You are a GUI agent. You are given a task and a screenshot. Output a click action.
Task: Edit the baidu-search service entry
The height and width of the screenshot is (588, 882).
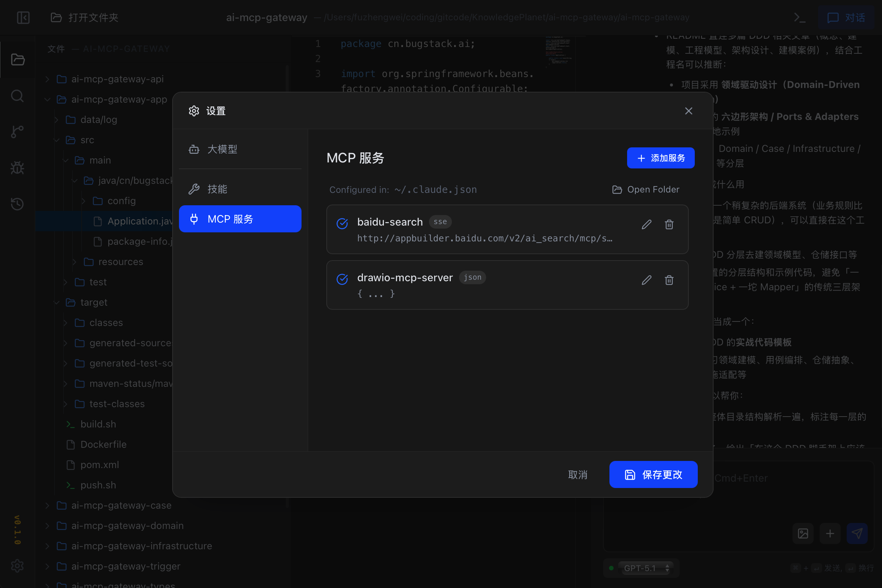[x=646, y=224]
